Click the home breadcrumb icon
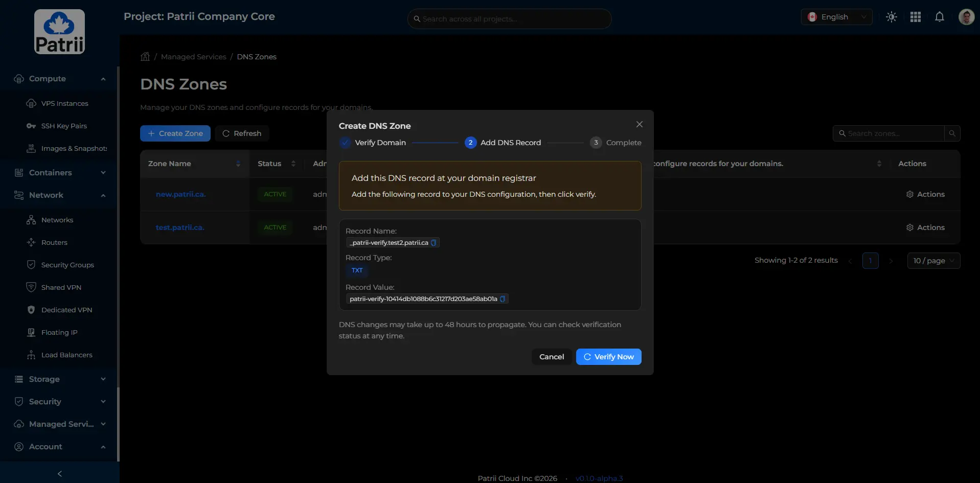 pyautogui.click(x=145, y=57)
